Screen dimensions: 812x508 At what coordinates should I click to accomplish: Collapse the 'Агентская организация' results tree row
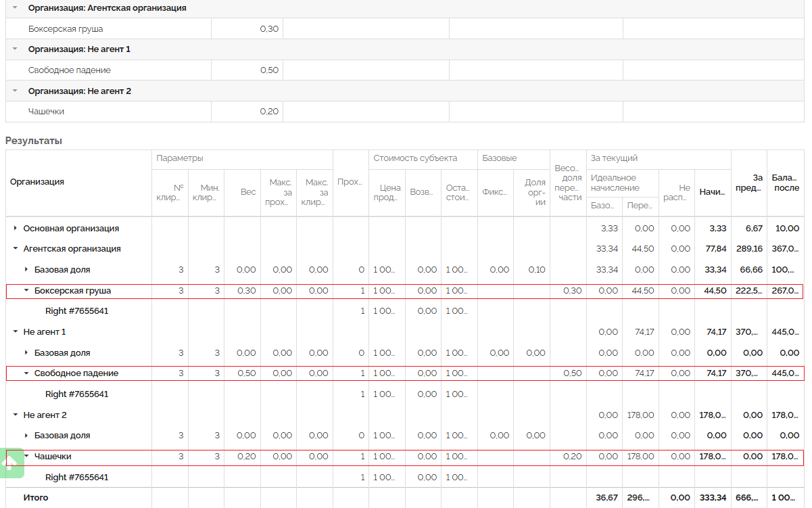tap(16, 249)
